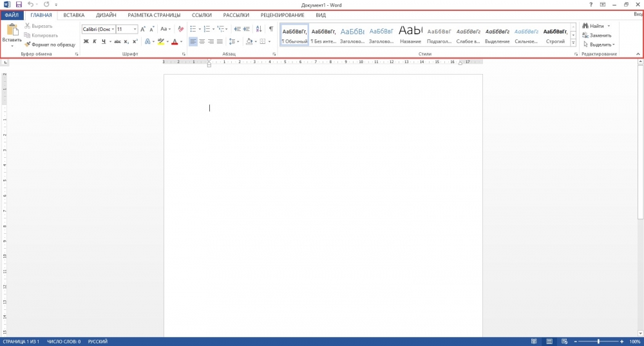This screenshot has height=346, width=644.
Task: Toggle bold formatting (Ж)
Action: point(86,41)
